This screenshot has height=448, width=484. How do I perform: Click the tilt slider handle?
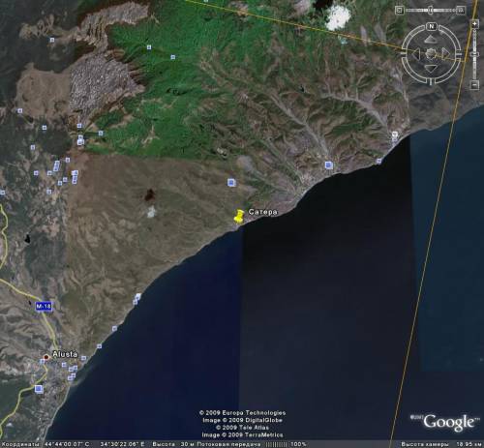431,11
